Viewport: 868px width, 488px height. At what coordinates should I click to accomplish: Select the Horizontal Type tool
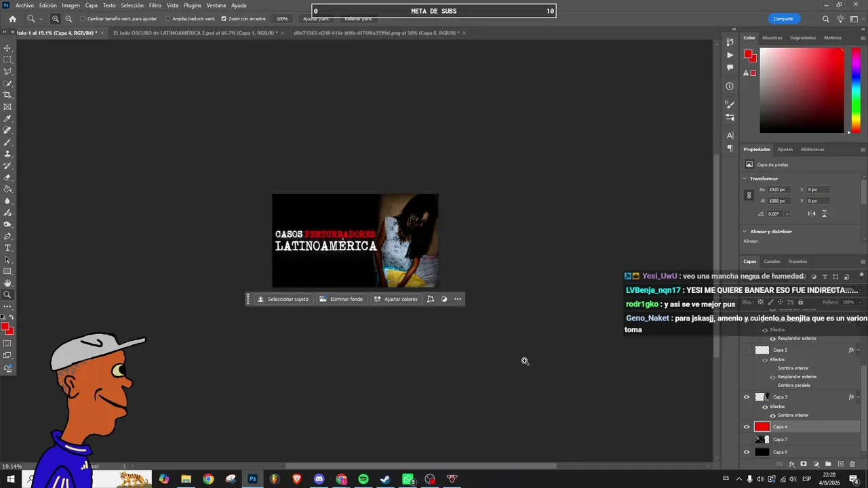(x=7, y=248)
